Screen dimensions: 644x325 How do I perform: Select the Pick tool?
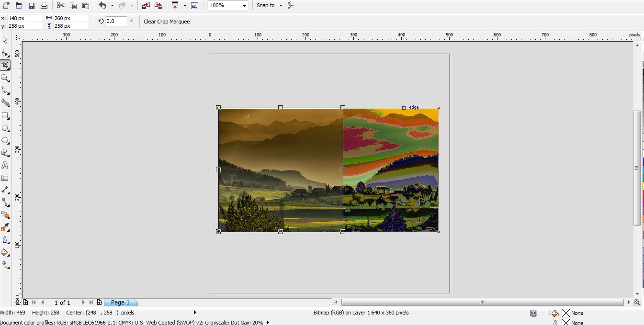[x=5, y=40]
